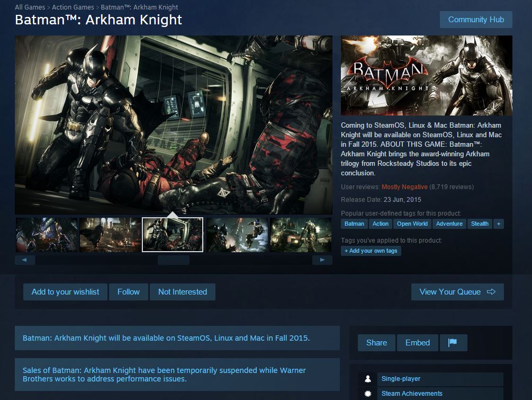Select the Batman tag
Viewport: 532px width, 400px height.
(x=354, y=224)
